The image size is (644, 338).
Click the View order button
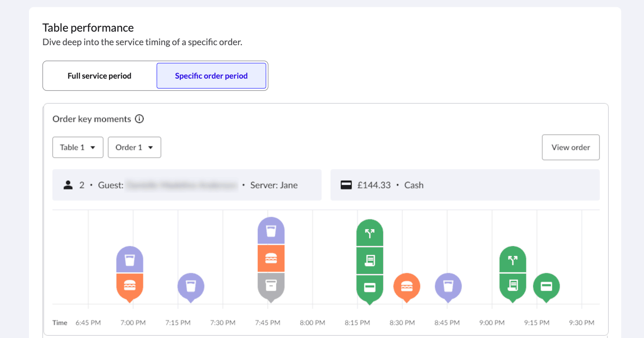[x=571, y=147]
